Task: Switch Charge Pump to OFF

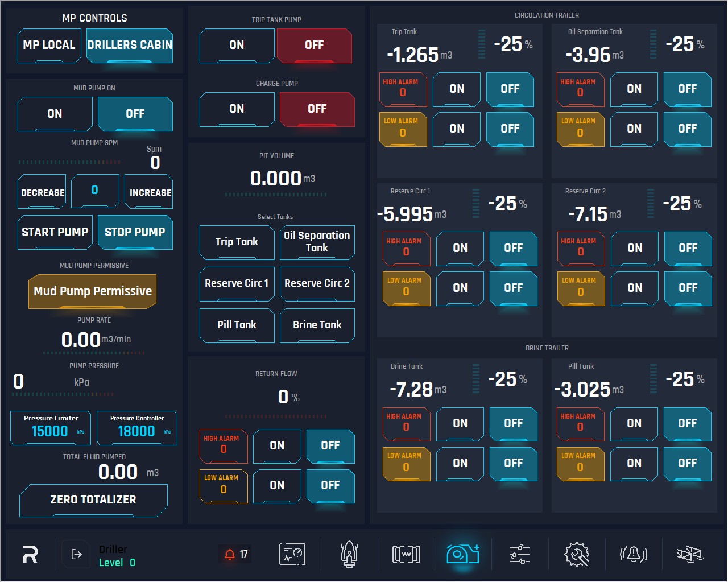Action: click(317, 109)
